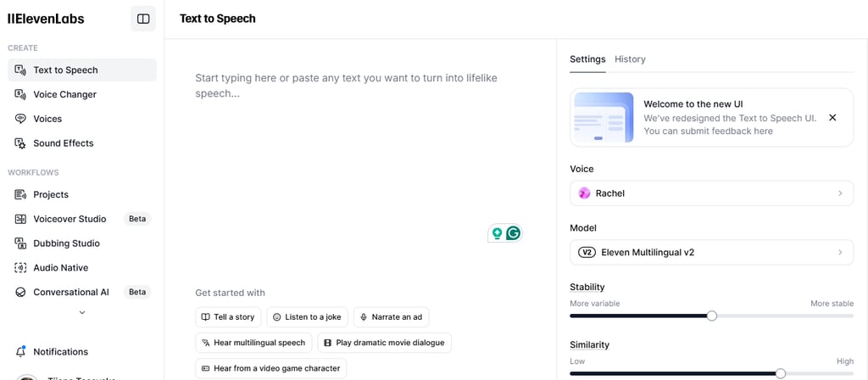The height and width of the screenshot is (380, 868).
Task: Click the Beta badge next to Voiceover Studio
Action: click(x=137, y=219)
